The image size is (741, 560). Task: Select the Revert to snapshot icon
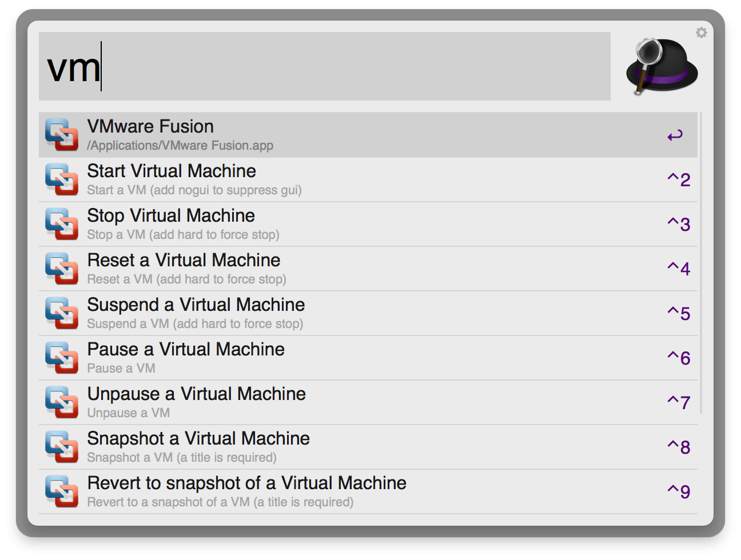pos(62,491)
